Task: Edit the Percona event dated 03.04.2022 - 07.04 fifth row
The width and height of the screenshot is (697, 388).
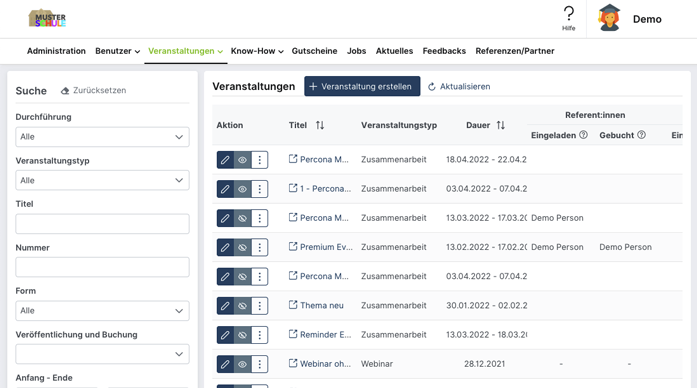Action: [x=225, y=276]
